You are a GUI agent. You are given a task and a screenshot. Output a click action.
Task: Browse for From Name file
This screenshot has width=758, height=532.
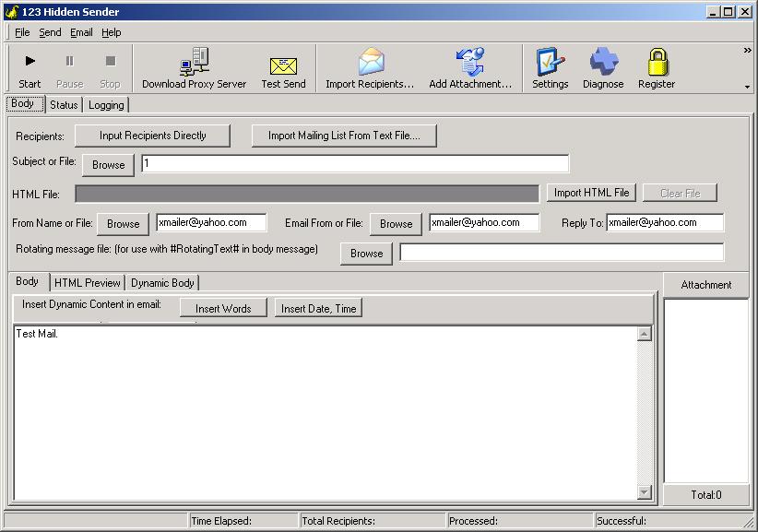click(x=123, y=224)
